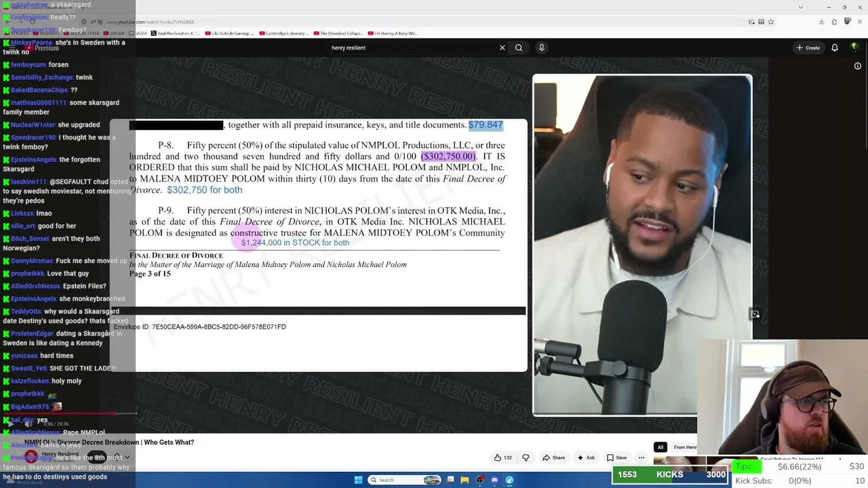Image resolution: width=868 pixels, height=488 pixels.
Task: Open Discord from the taskbar
Action: pos(494,480)
